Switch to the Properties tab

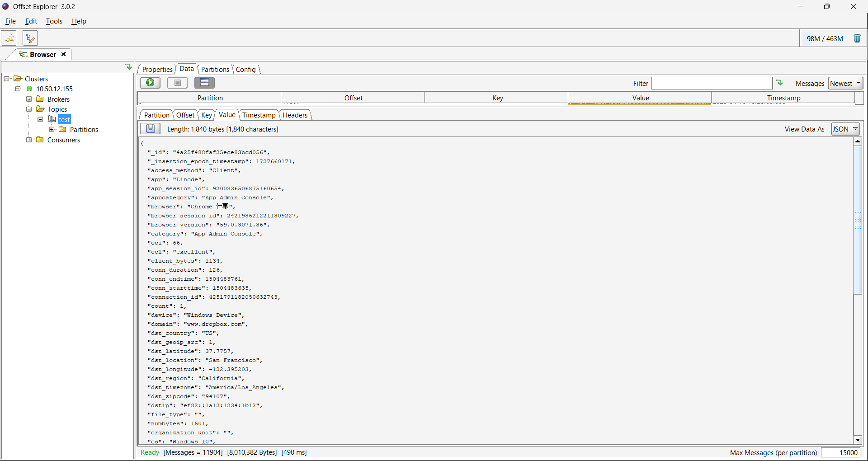click(157, 69)
